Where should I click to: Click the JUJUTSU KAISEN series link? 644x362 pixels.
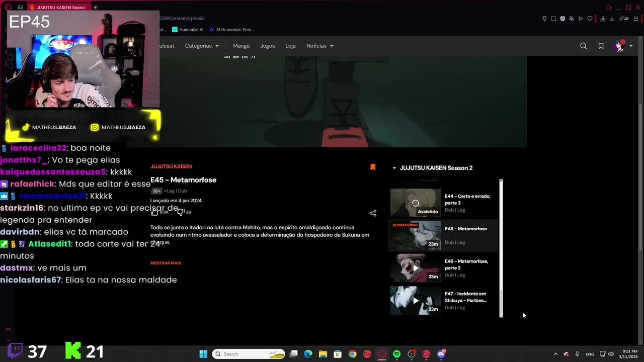[171, 166]
